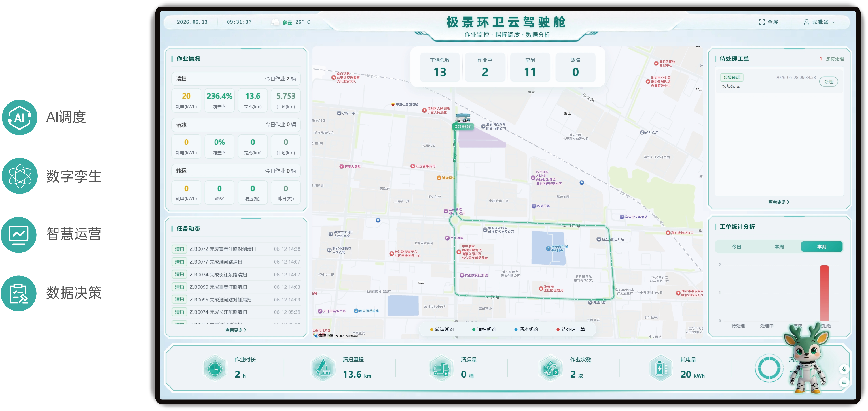The image size is (868, 411).
Task: Click the microphone icon beside mascot
Action: point(844,369)
